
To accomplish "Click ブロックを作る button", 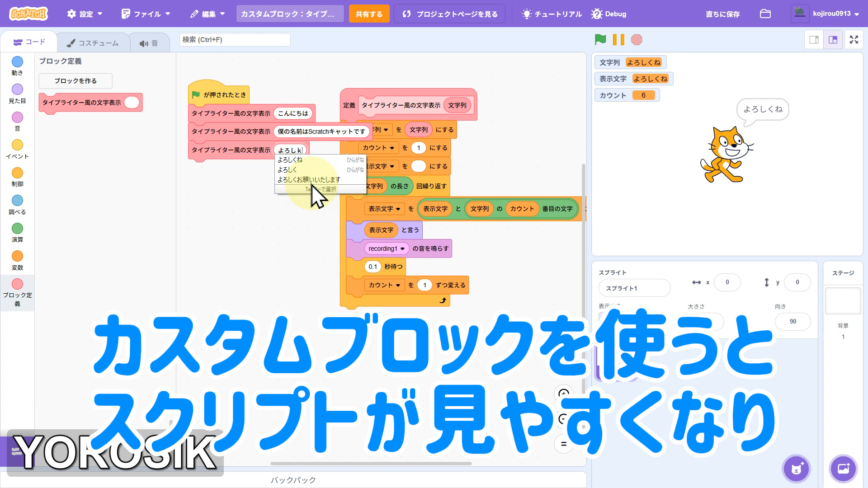I will pyautogui.click(x=75, y=81).
